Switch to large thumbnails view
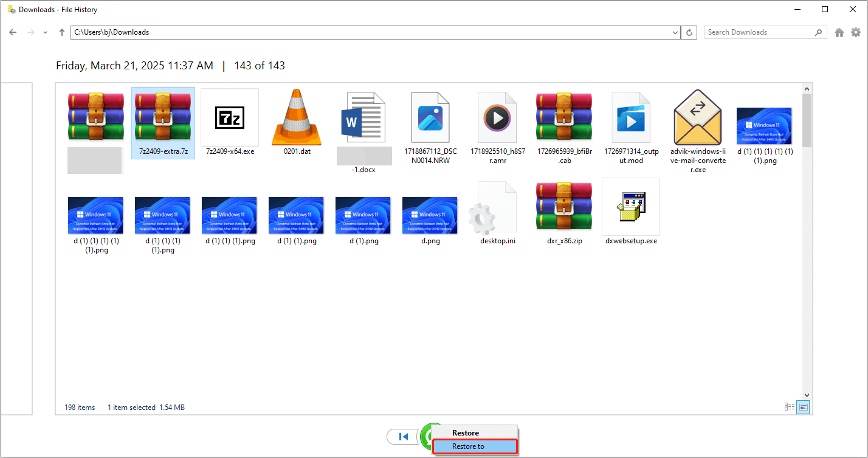 coord(802,407)
